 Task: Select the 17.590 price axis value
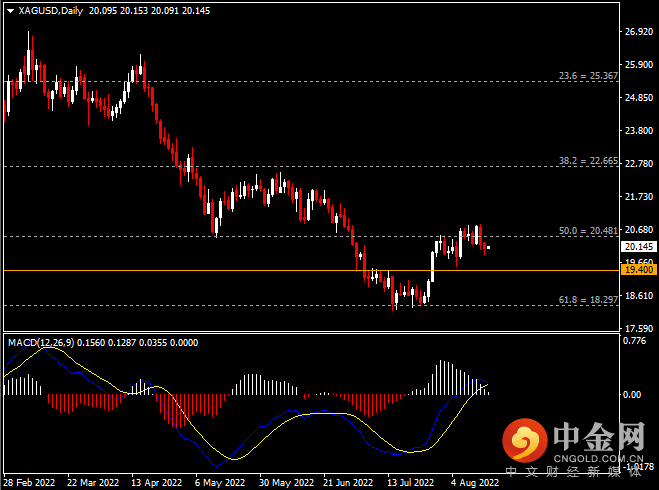click(x=639, y=329)
